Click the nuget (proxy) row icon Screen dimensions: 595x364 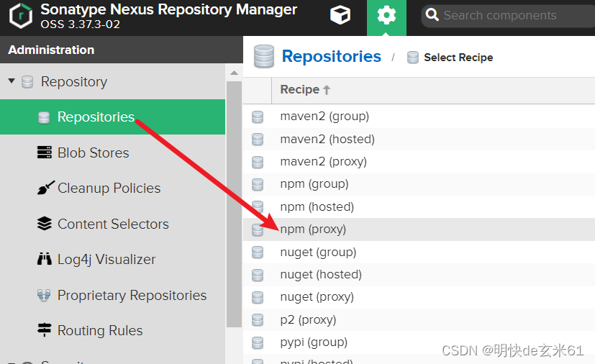258,297
